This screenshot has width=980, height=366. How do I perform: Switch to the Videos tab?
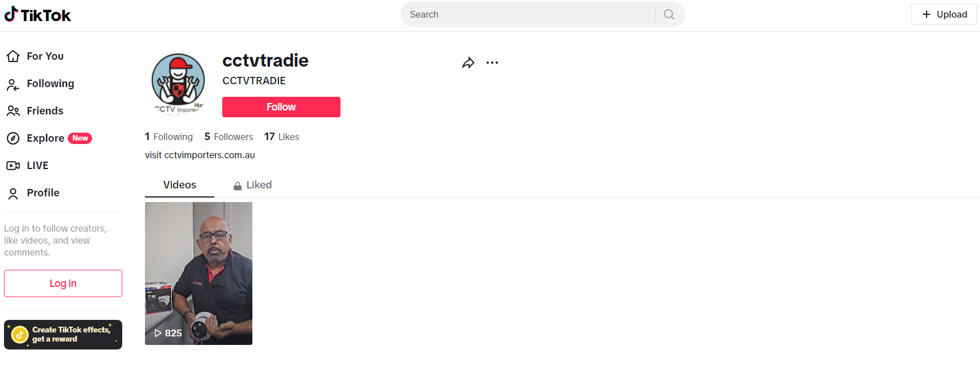click(180, 185)
